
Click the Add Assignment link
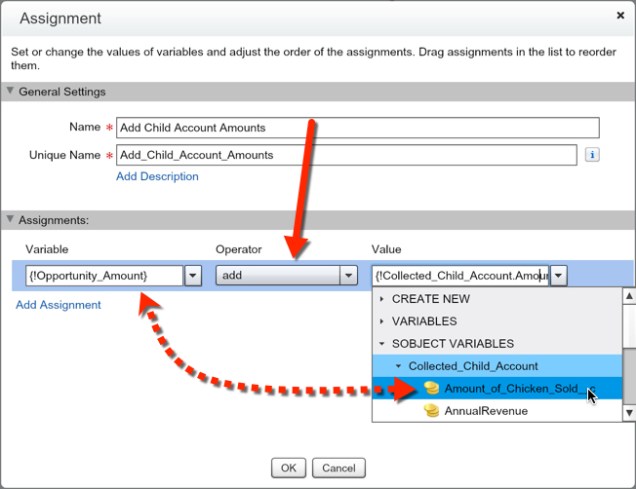58,305
